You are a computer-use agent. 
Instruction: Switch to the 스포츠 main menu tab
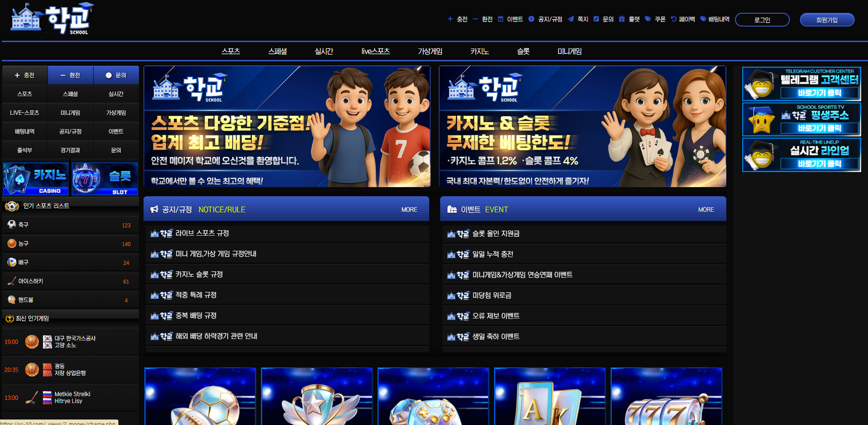(231, 51)
